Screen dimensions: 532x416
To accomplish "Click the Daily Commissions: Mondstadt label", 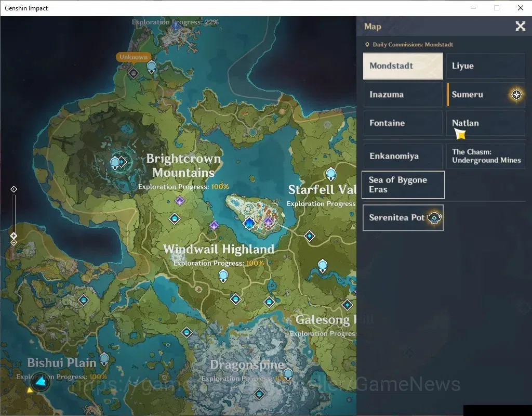I will tap(413, 45).
